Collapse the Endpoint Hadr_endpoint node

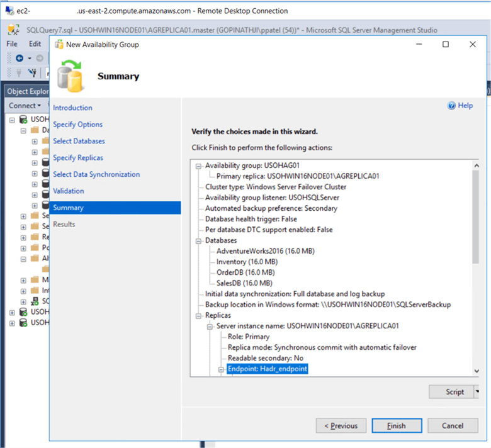(x=221, y=369)
